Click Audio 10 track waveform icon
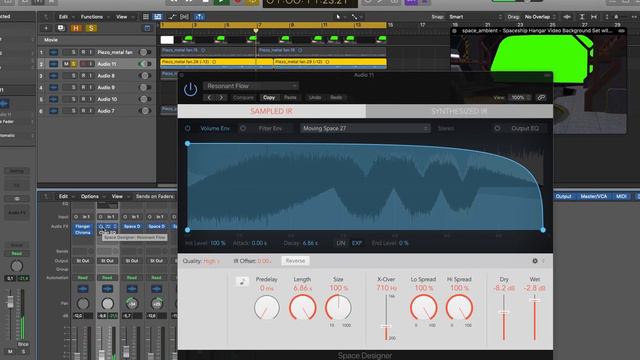Viewport: 640px width, 360px height. pos(53,99)
